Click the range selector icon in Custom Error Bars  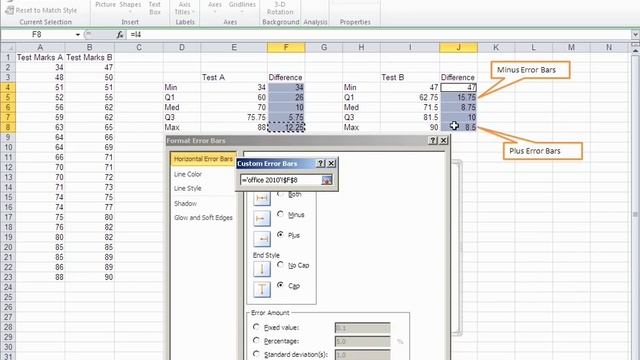[x=327, y=180]
